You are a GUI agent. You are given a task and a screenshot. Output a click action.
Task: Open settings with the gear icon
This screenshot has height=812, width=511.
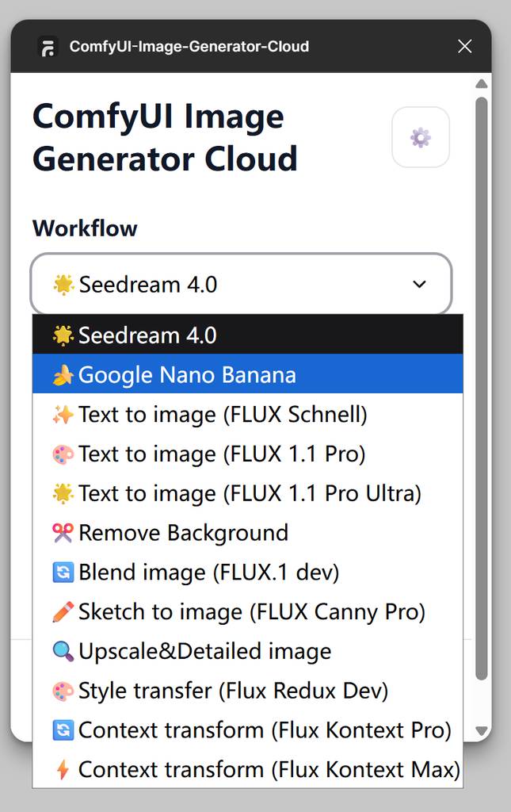tap(421, 137)
